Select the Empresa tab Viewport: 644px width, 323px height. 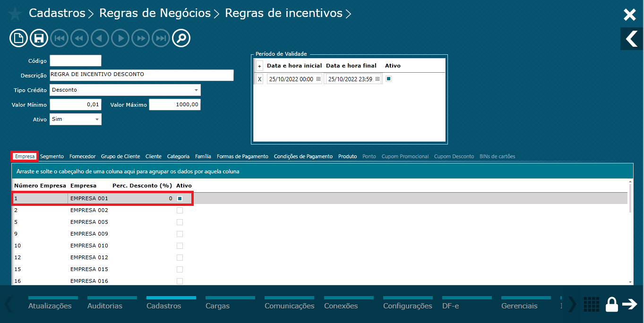(25, 156)
